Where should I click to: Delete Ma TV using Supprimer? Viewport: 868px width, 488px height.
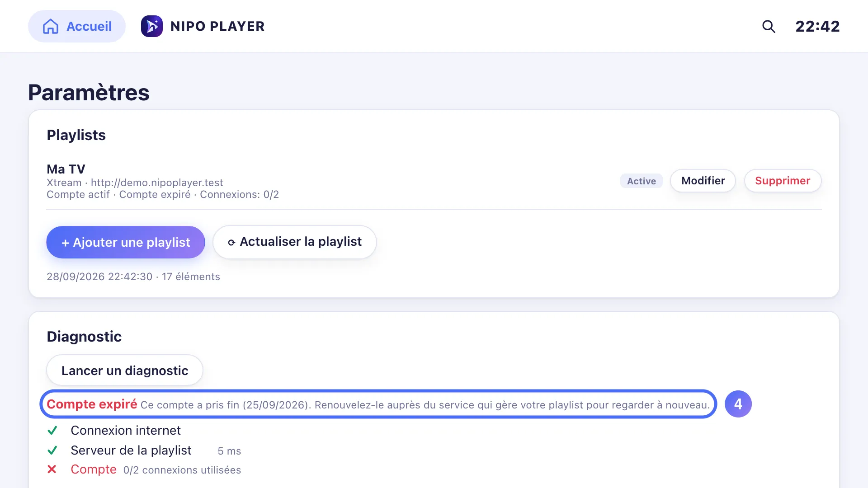click(x=783, y=181)
